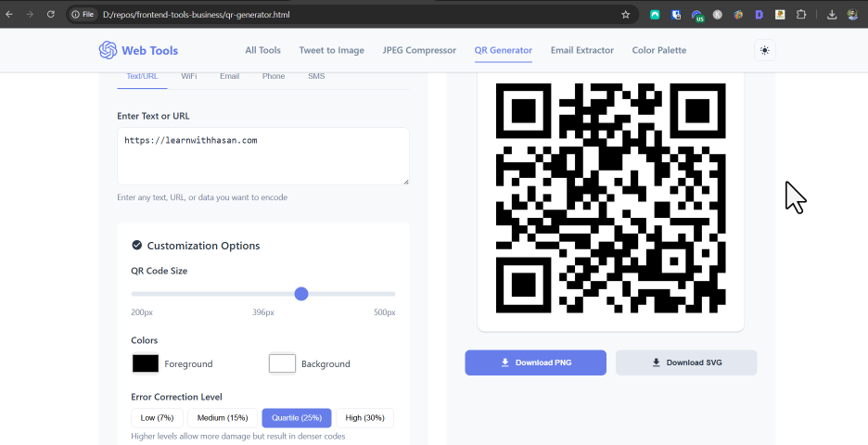Click the colorful cube extension icon

[x=738, y=15]
